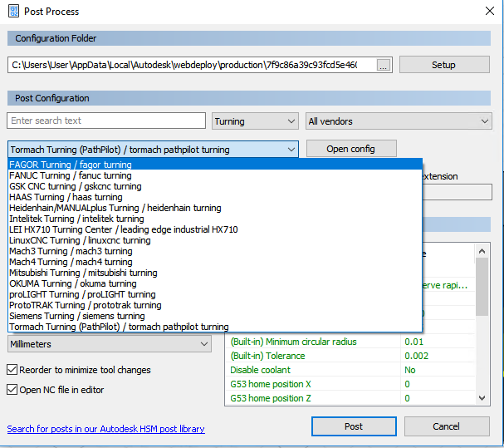Viewport: 504px width, 448px height.
Task: Change Disable coolant value No
Action: coord(438,370)
